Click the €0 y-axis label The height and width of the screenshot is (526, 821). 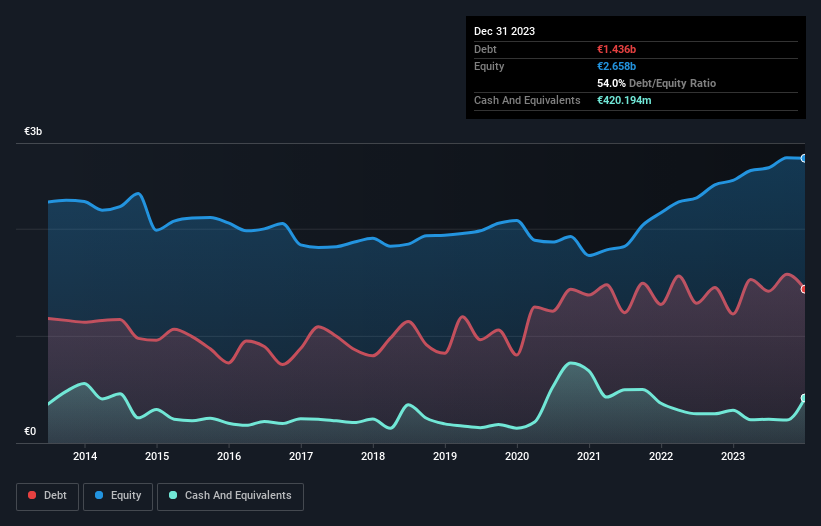click(30, 431)
